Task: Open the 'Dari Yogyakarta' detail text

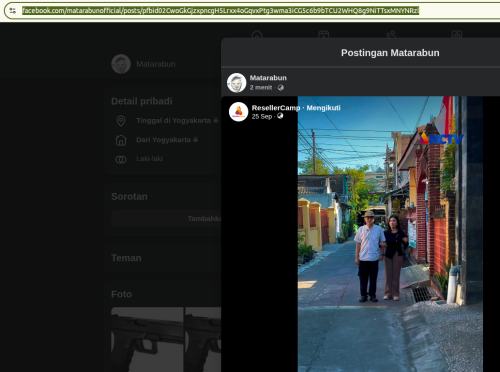Action: (x=163, y=140)
